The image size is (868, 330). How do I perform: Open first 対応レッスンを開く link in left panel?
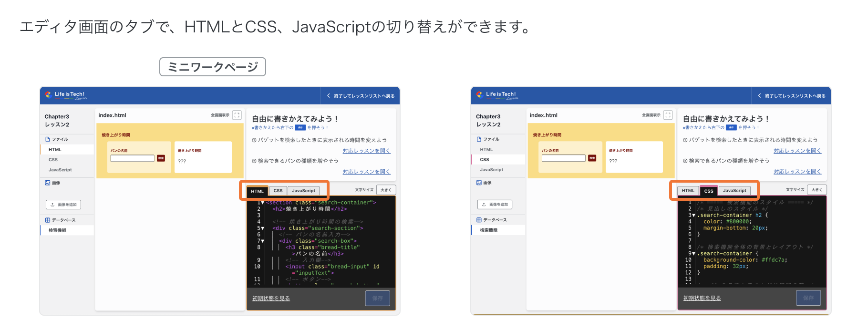pos(366,151)
